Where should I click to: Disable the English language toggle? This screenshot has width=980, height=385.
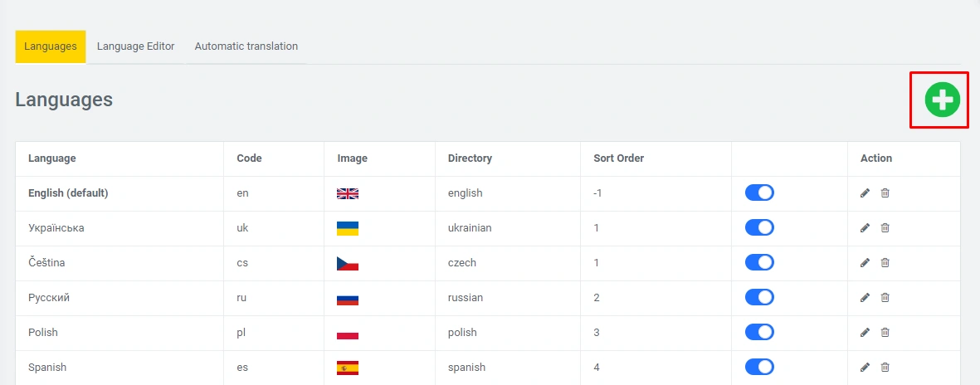759,192
